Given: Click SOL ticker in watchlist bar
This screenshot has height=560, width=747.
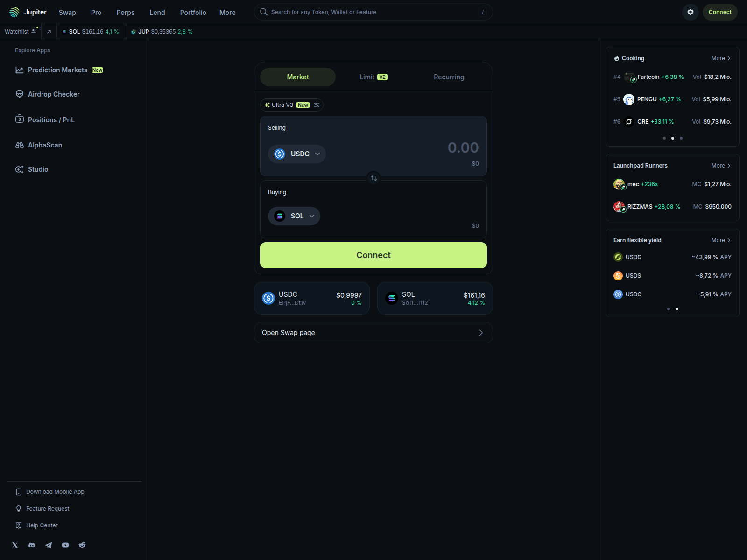Looking at the screenshot, I should pos(91,32).
